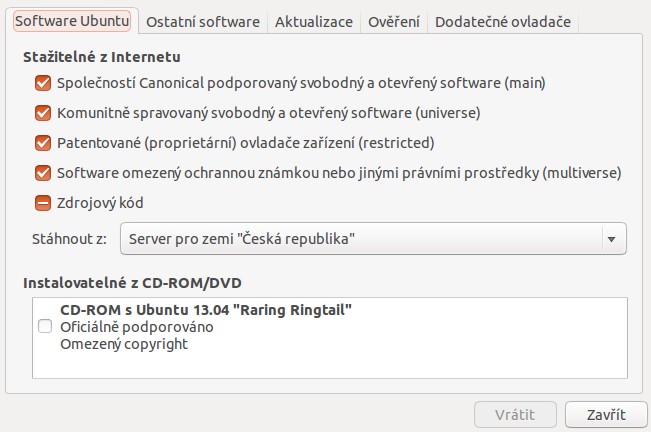
Task: Select the Dodatečné ovladače tab
Action: (503, 21)
